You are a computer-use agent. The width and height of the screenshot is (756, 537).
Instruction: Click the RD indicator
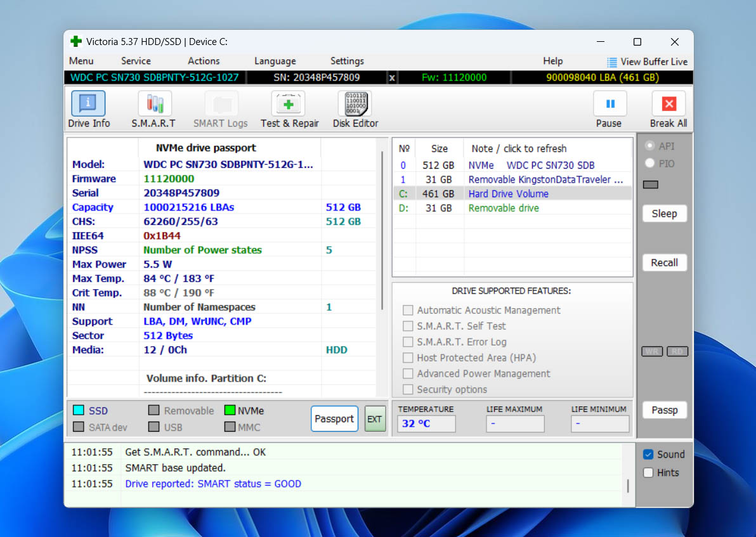677,351
